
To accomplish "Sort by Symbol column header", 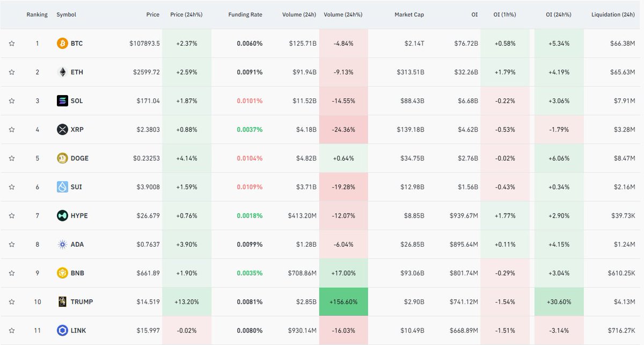I will click(66, 15).
